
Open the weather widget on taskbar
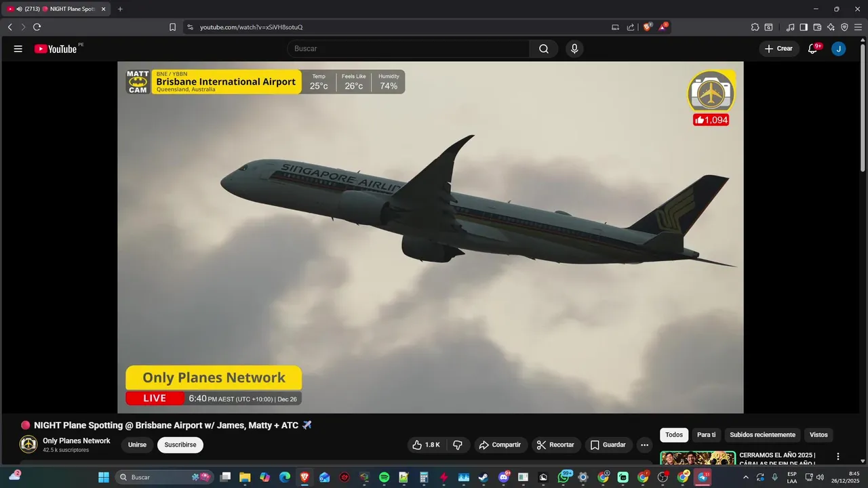14,476
